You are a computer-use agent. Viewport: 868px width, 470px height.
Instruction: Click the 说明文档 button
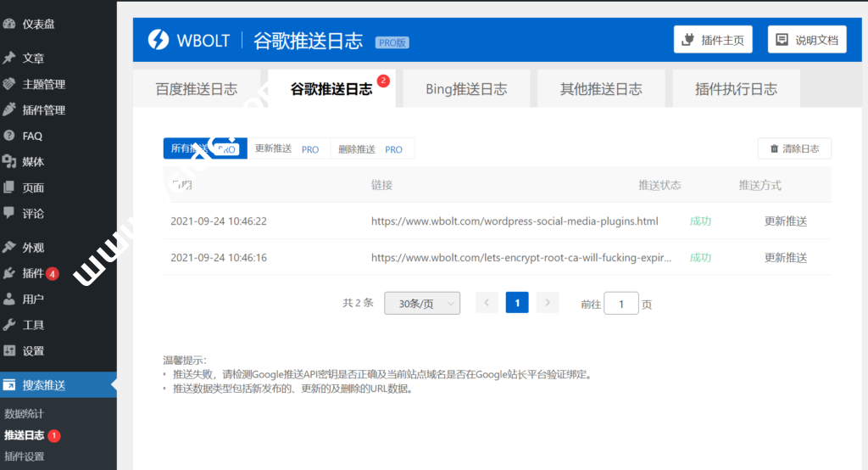point(807,39)
